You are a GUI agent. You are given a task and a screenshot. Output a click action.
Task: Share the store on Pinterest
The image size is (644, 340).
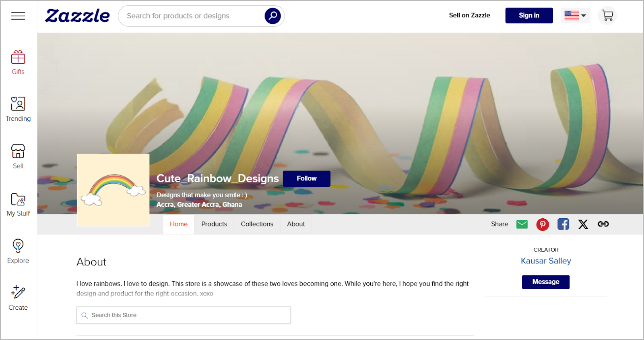point(543,224)
